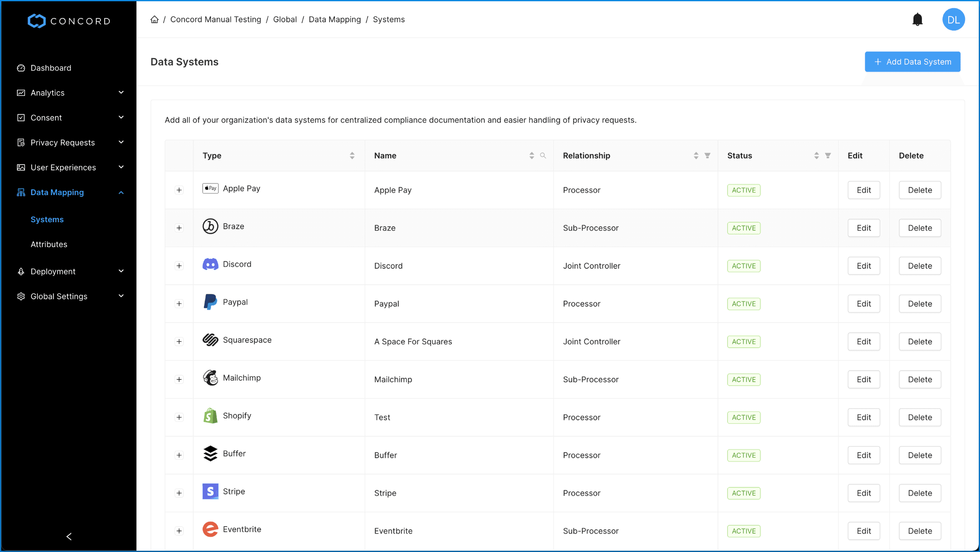The height and width of the screenshot is (552, 980).
Task: Open the DL user avatar menu
Action: (x=953, y=20)
